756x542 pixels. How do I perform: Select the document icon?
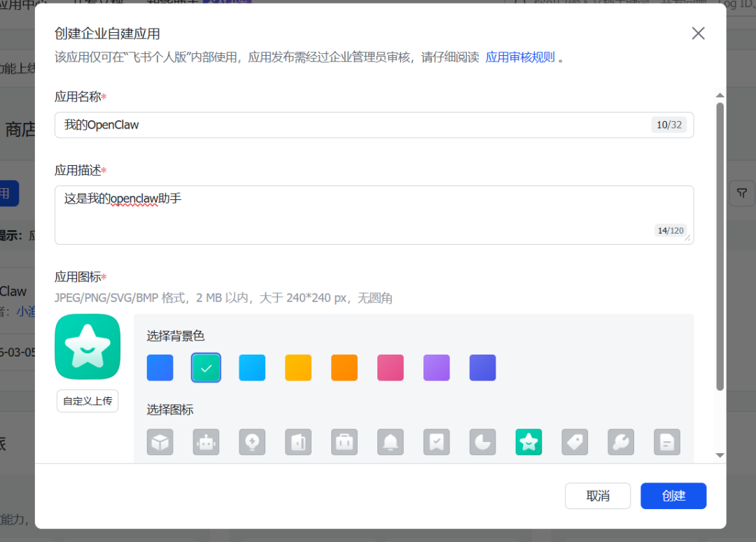click(x=667, y=442)
